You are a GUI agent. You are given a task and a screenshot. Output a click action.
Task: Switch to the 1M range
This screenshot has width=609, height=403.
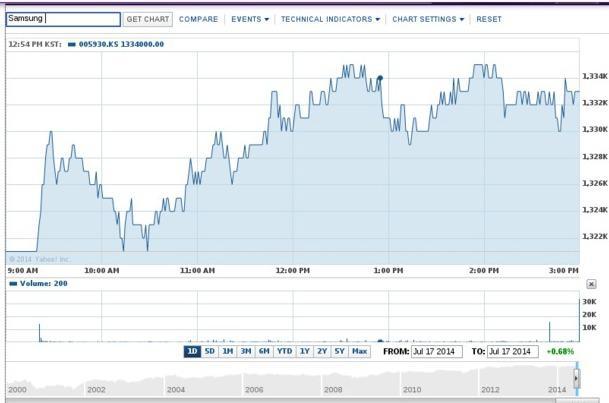coord(228,351)
